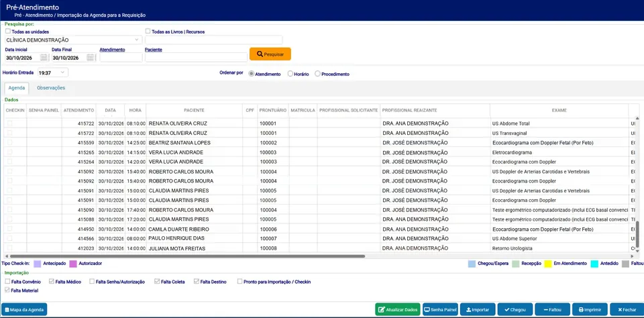
Task: Click exam US Abdome Superior
Action: coord(515,238)
